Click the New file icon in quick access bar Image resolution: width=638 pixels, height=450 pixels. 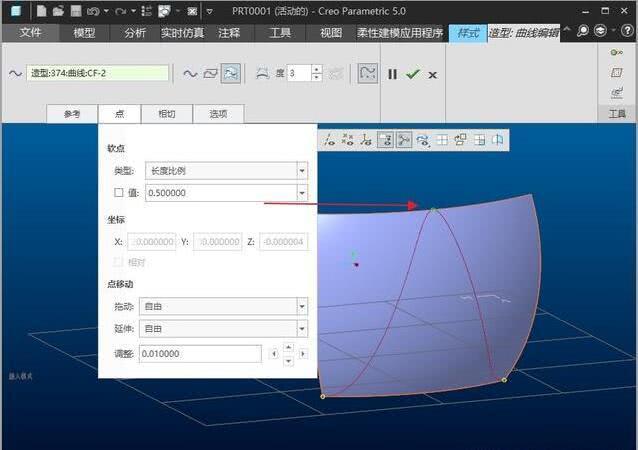[41, 11]
